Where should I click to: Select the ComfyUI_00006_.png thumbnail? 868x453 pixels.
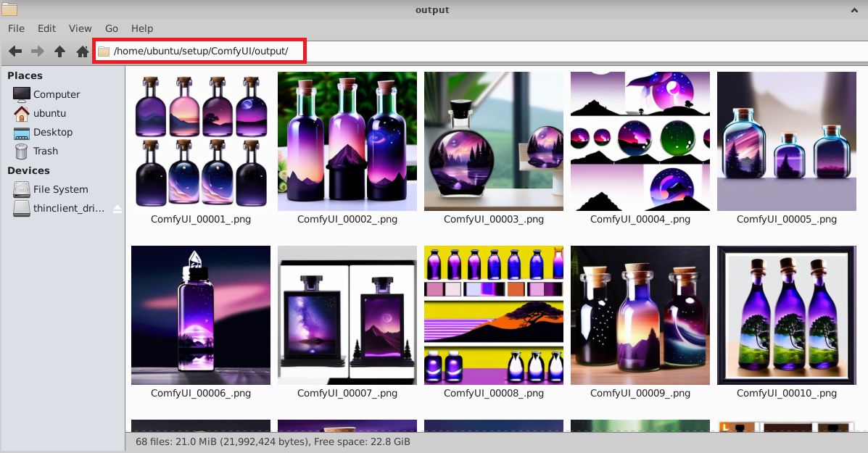tap(201, 315)
